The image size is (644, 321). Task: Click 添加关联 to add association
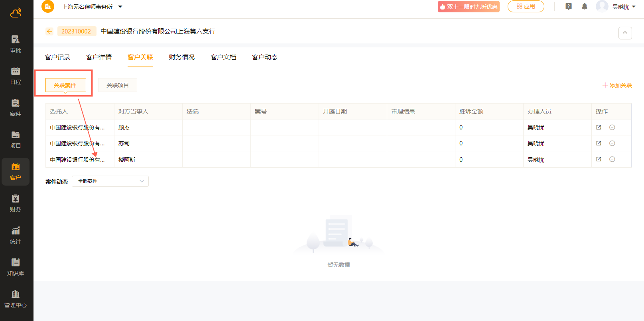617,85
